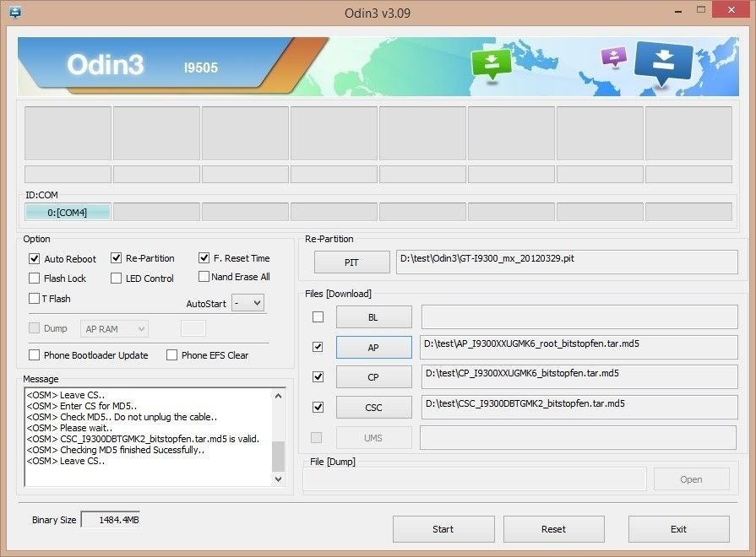Click the 'Enter CS for MD5..' log line
The image size is (756, 557).
point(81,406)
